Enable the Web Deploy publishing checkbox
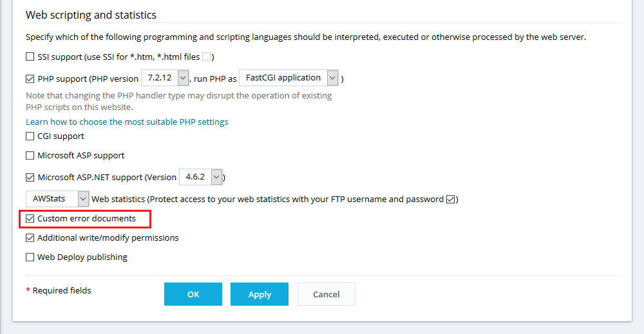Viewport: 644px width, 334px height. (30, 257)
